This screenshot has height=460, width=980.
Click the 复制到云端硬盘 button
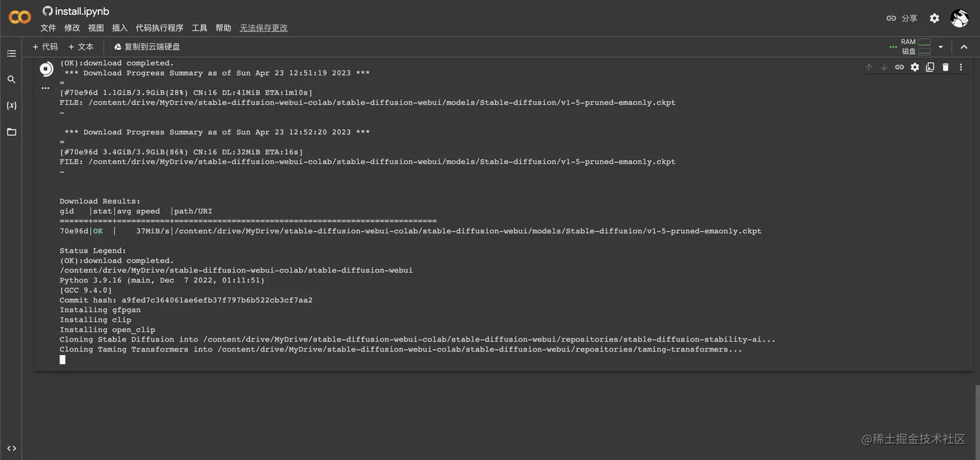(147, 47)
